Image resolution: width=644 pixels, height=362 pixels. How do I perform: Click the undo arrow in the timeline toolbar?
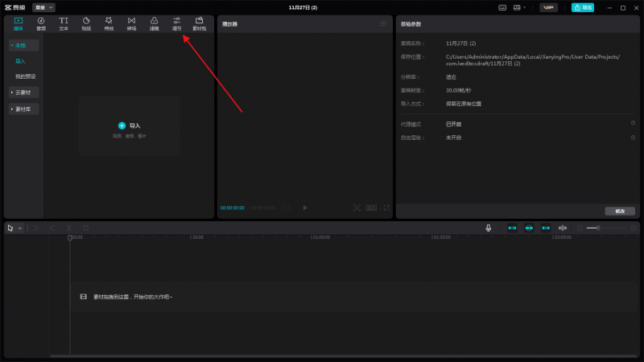point(35,228)
